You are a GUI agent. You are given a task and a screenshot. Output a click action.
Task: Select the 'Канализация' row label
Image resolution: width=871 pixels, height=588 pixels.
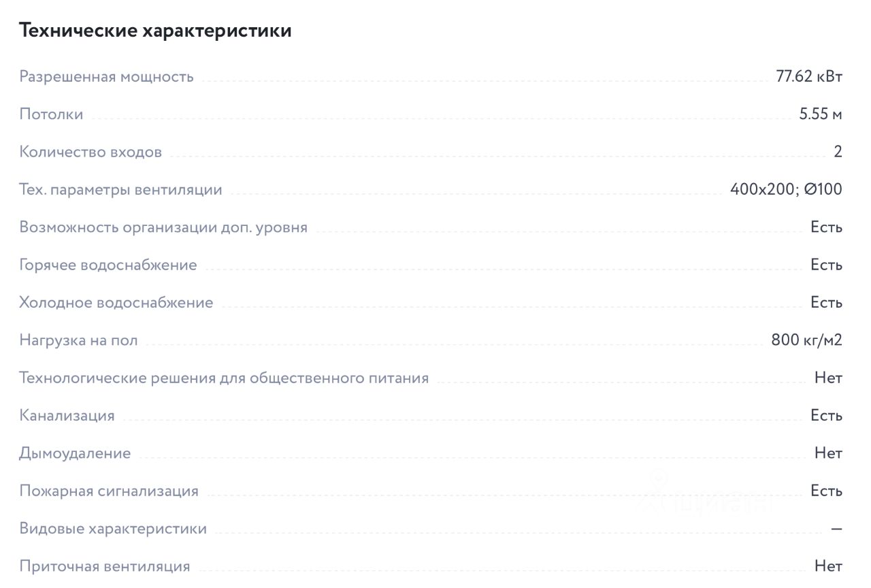pyautogui.click(x=67, y=416)
